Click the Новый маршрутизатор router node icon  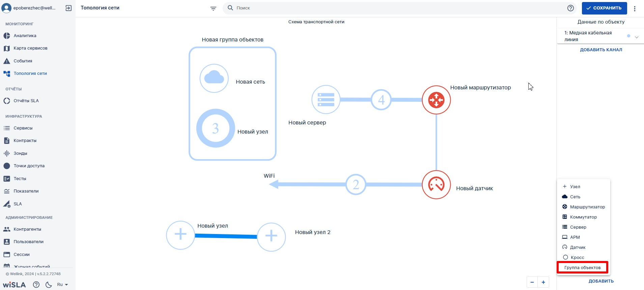coord(436,100)
